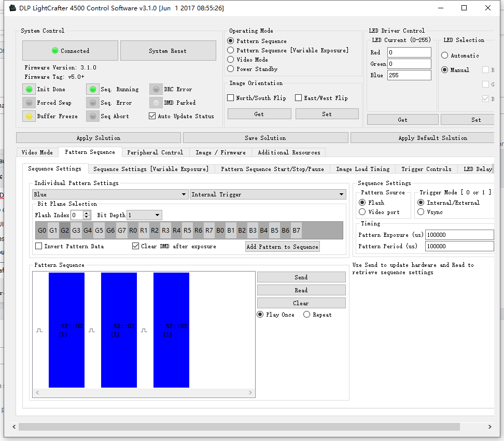This screenshot has height=441, width=504.
Task: Click the trigger pulse icon before S2::G0
Action: pos(39,330)
